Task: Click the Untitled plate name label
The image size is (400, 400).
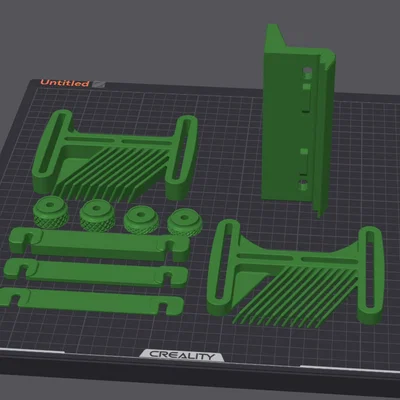Action: click(65, 83)
